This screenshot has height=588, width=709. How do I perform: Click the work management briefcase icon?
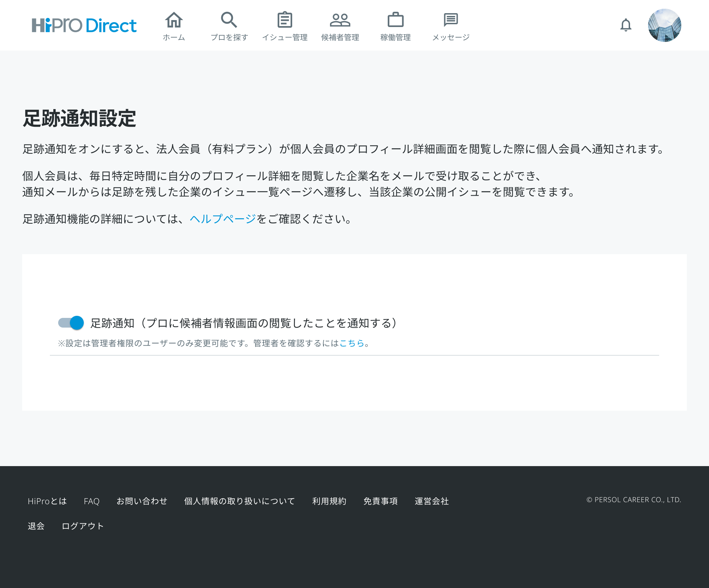395,20
